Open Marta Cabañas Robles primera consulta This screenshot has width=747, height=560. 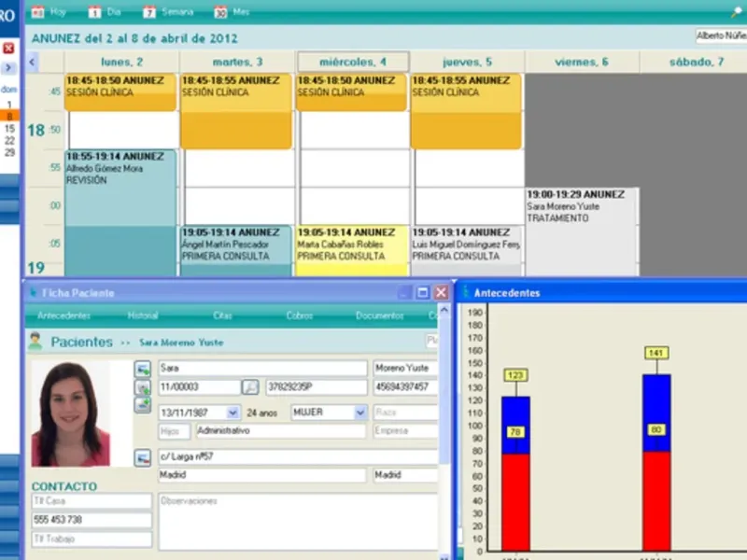point(352,251)
